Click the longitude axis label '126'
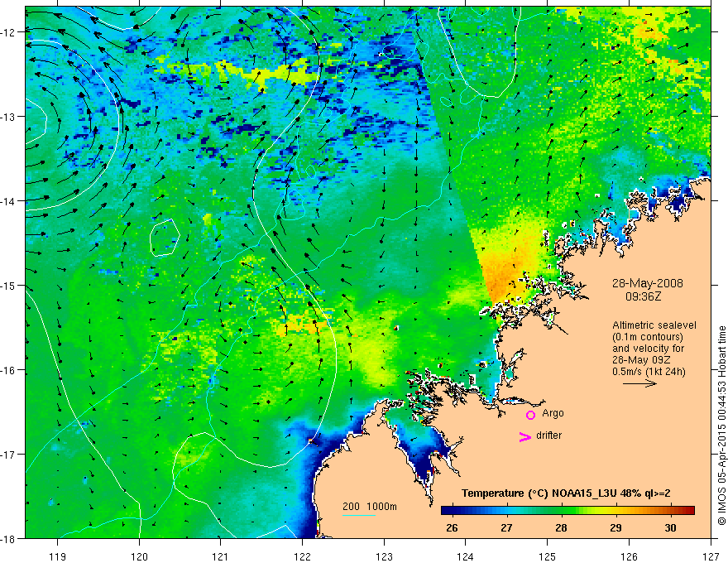 (629, 556)
